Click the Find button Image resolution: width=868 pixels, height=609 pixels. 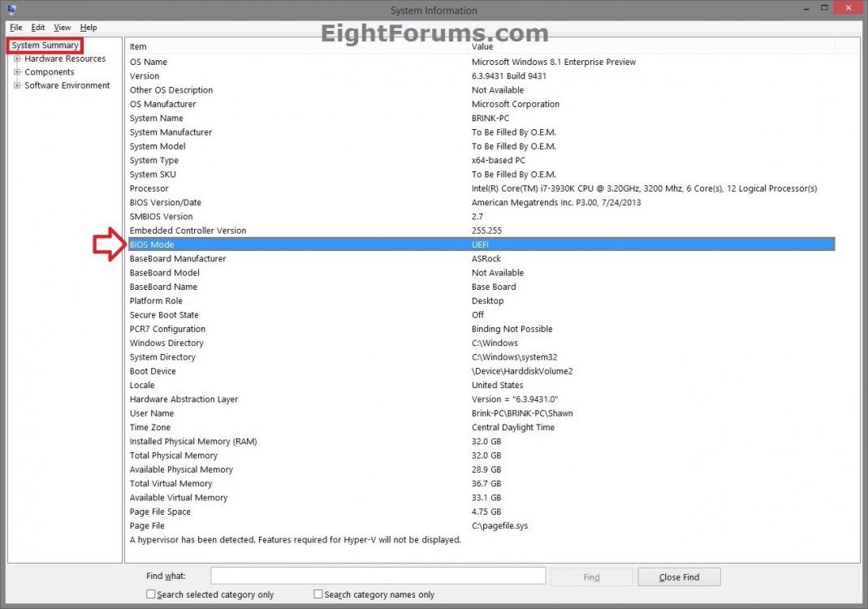(590, 577)
